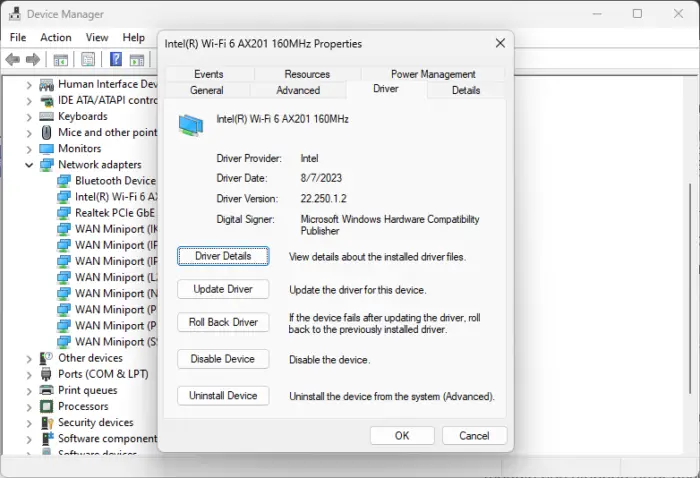This screenshot has width=700, height=478.
Task: Expand the Security devices node
Action: click(x=29, y=423)
